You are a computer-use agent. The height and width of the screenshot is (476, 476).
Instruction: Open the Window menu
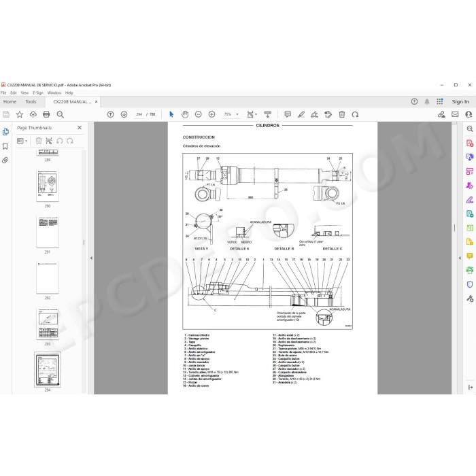54,93
